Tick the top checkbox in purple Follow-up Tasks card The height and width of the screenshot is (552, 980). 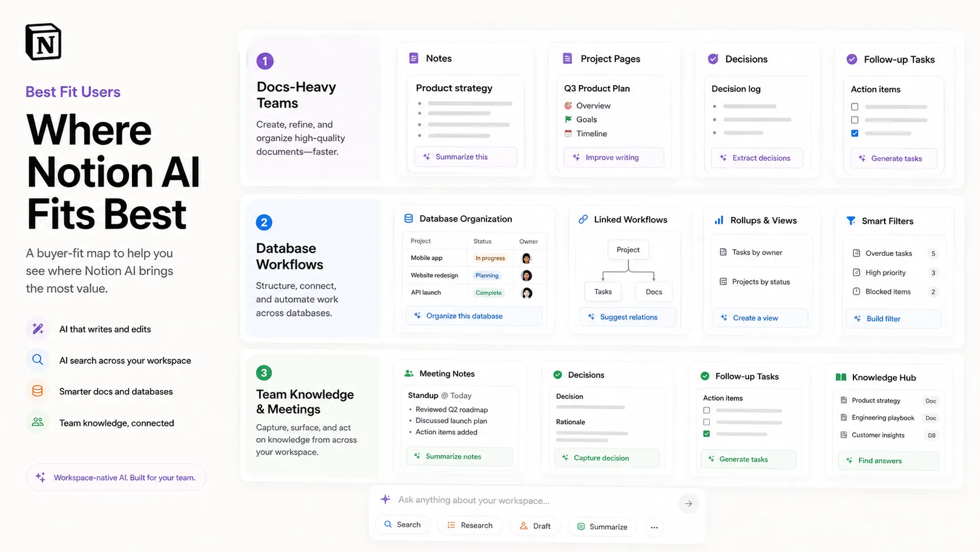(x=855, y=107)
